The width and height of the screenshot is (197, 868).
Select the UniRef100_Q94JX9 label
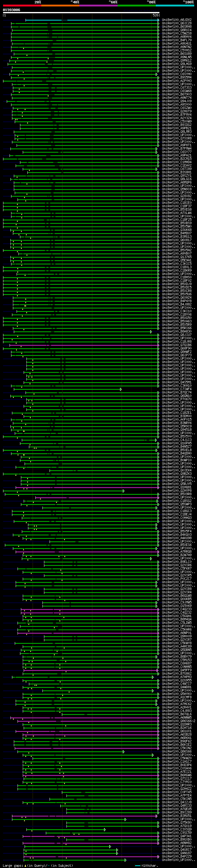point(177,101)
